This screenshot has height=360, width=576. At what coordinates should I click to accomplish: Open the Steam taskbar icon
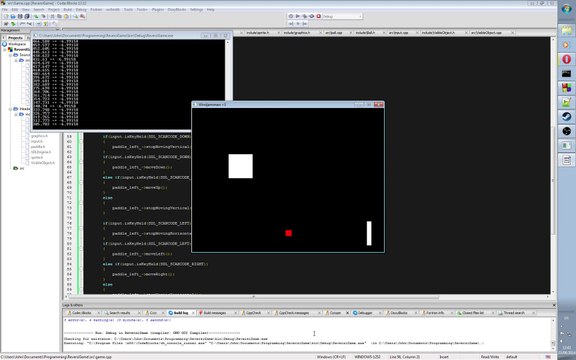click(x=566, y=116)
